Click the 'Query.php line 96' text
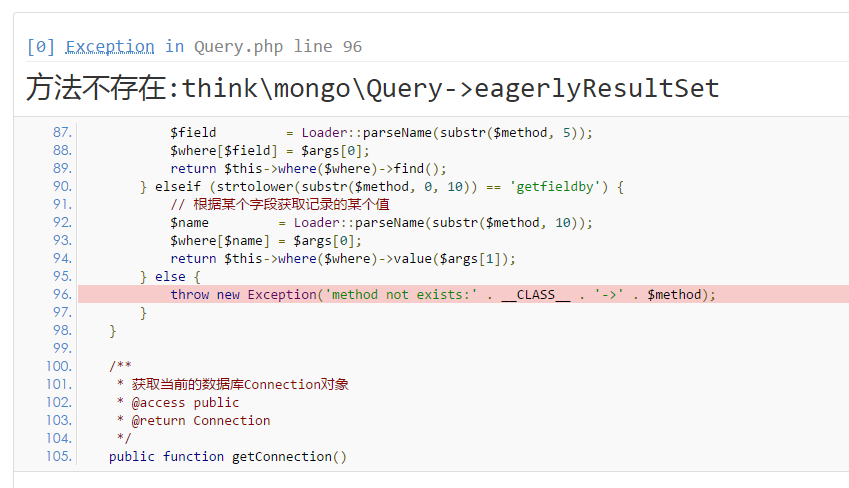Image resolution: width=849 pixels, height=488 pixels. pyautogui.click(x=276, y=46)
